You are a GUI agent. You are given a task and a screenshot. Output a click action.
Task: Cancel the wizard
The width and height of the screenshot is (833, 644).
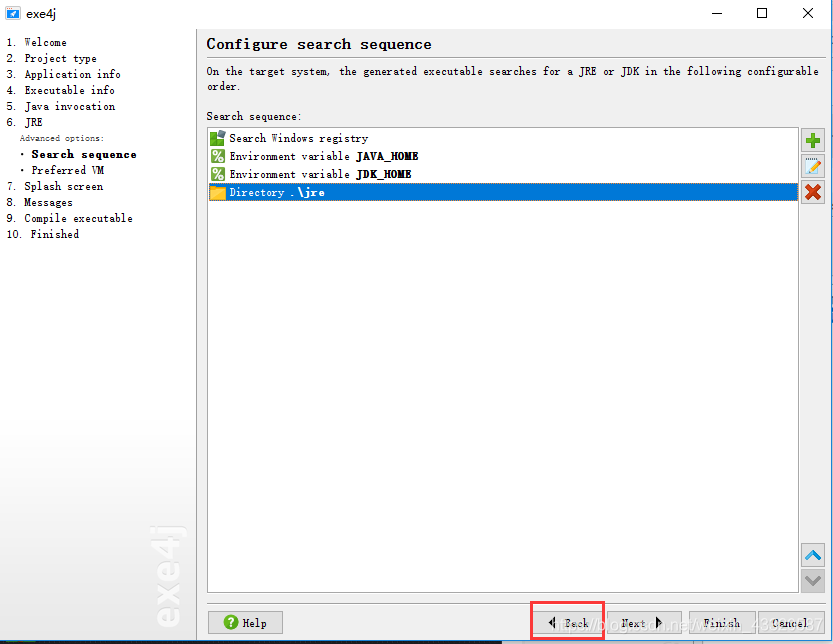pyautogui.click(x=790, y=623)
